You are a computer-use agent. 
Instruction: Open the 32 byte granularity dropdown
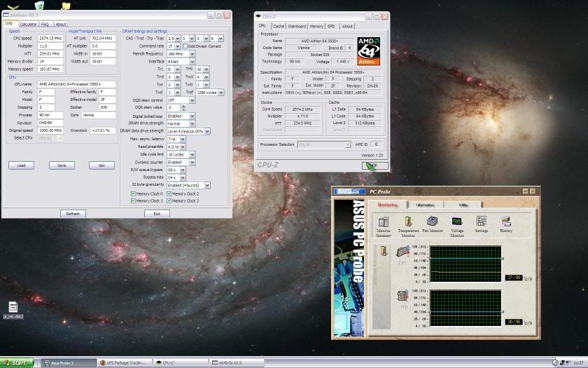click(x=207, y=185)
